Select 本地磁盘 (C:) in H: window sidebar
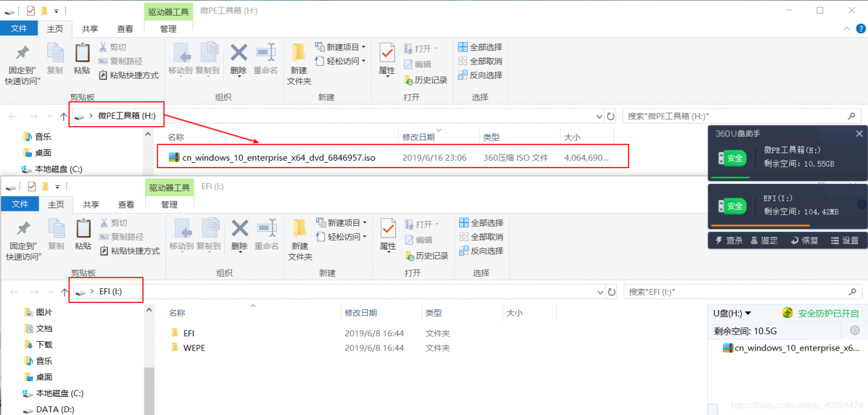This screenshot has height=415, width=868. point(52,169)
